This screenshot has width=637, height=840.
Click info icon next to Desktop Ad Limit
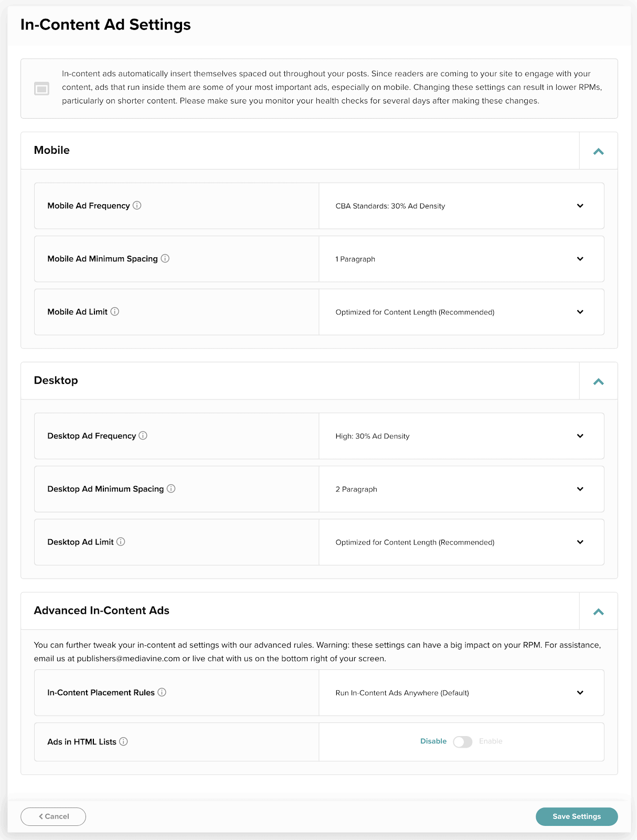click(x=121, y=541)
